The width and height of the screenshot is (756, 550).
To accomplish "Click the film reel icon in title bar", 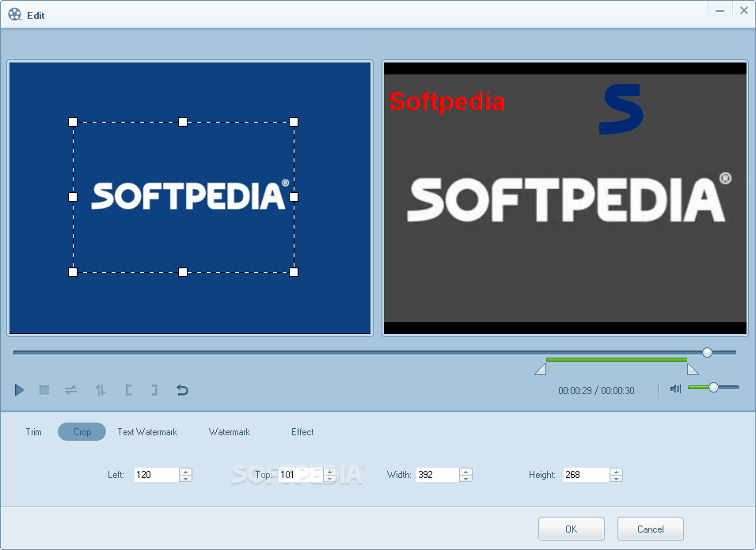I will [x=14, y=14].
